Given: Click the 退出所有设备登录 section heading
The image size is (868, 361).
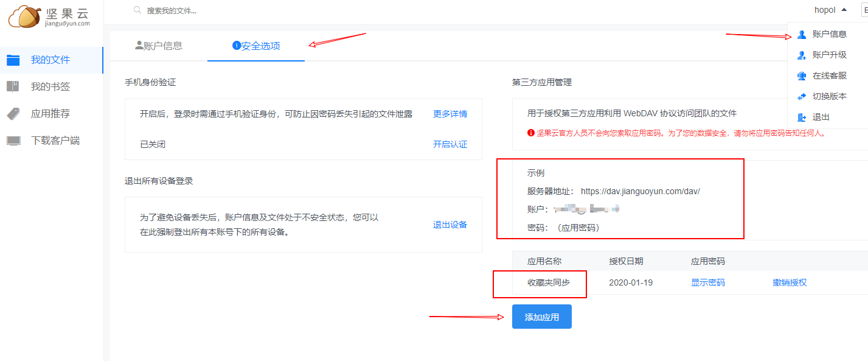Looking at the screenshot, I should 159,181.
